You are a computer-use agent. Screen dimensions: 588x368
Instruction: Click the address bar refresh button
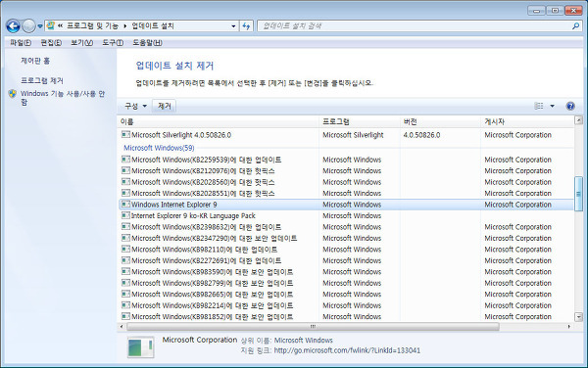pyautogui.click(x=246, y=25)
